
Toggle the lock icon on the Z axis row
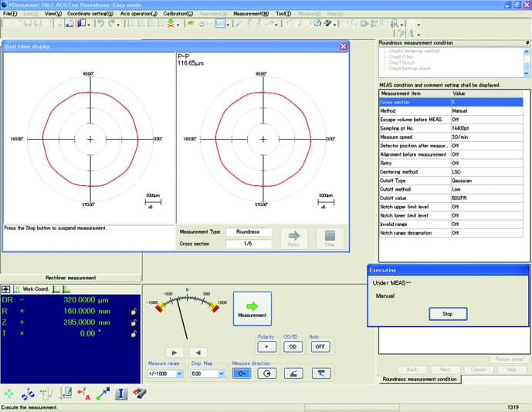[x=134, y=323]
